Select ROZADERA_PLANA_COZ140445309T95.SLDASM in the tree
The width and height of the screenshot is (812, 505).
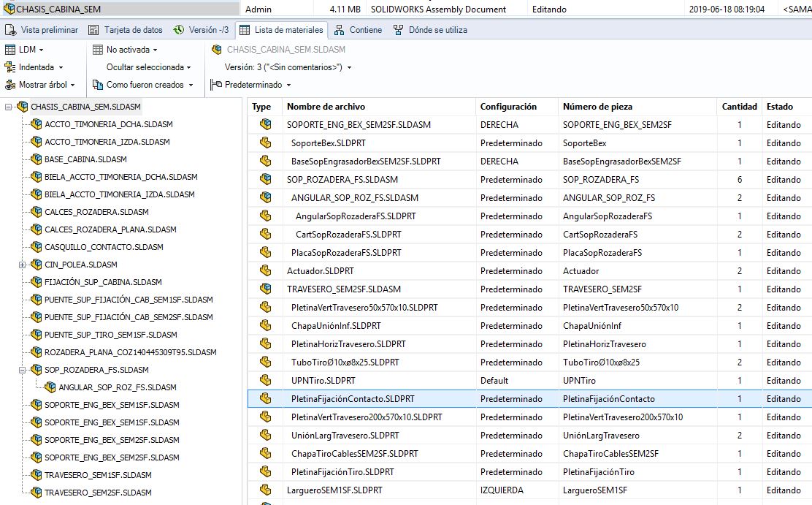point(131,352)
